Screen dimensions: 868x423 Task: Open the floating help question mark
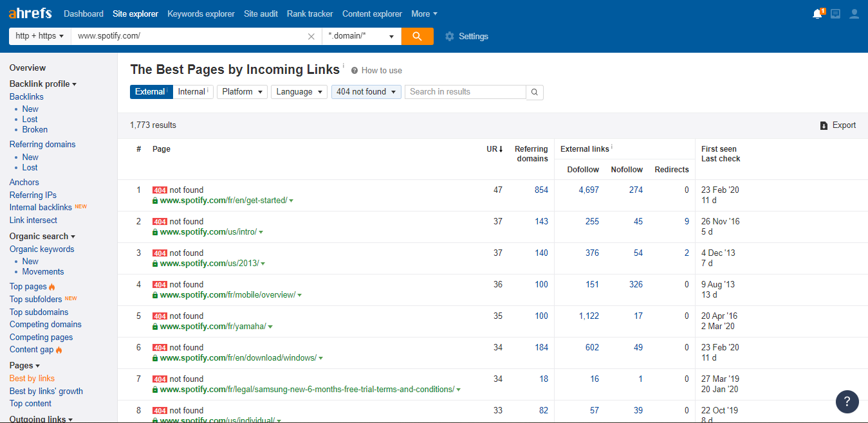[847, 402]
